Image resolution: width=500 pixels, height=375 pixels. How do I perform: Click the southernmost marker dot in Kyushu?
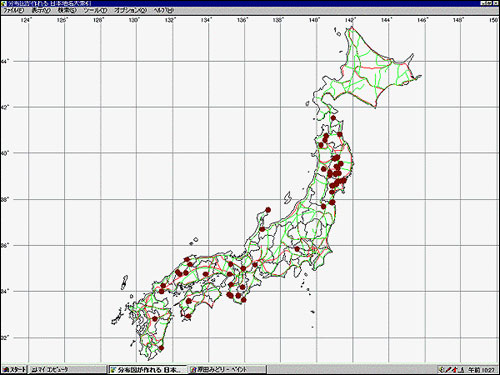[x=161, y=348]
